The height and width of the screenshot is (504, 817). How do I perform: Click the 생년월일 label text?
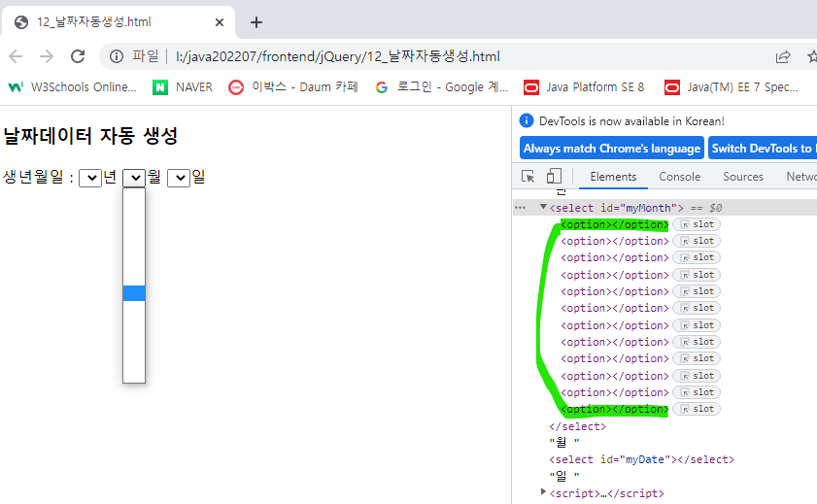pos(38,177)
